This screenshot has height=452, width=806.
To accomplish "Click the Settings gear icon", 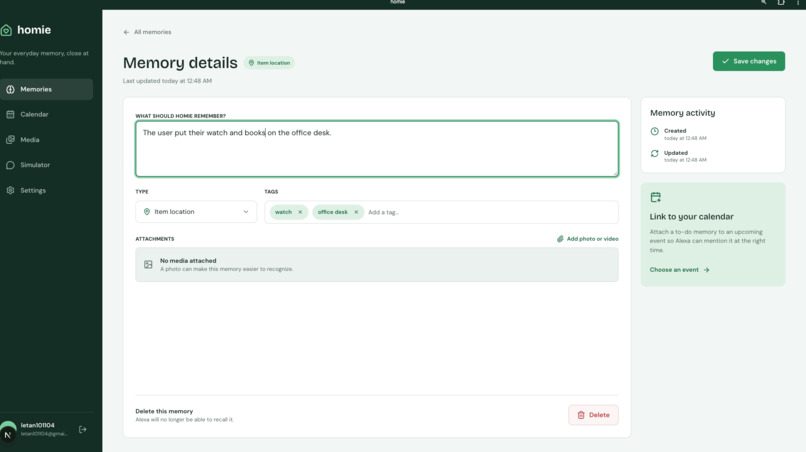I will click(x=10, y=190).
